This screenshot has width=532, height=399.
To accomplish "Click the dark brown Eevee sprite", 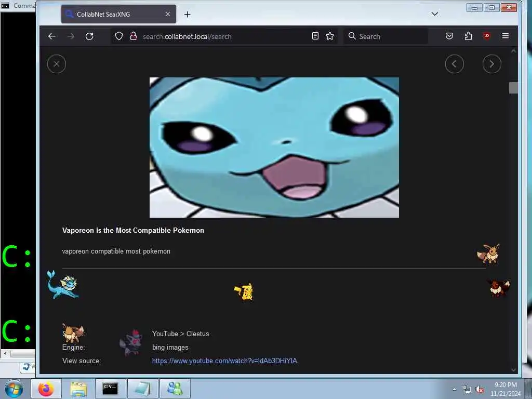I will 498,288.
